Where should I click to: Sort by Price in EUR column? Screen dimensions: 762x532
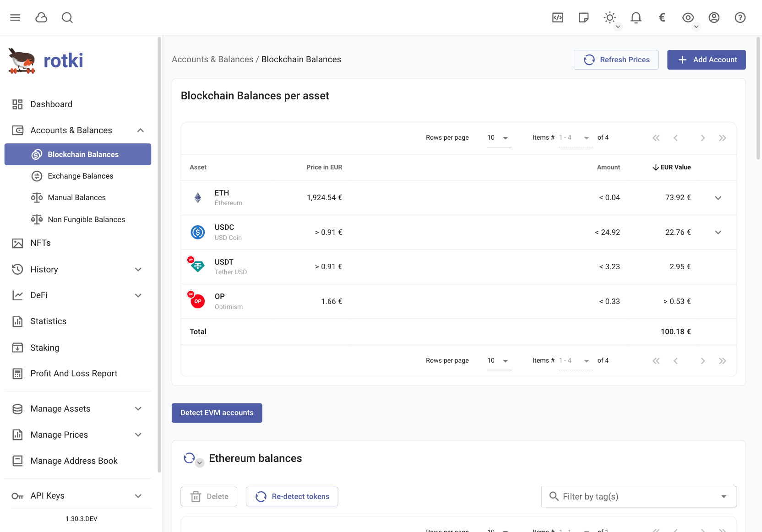click(324, 167)
